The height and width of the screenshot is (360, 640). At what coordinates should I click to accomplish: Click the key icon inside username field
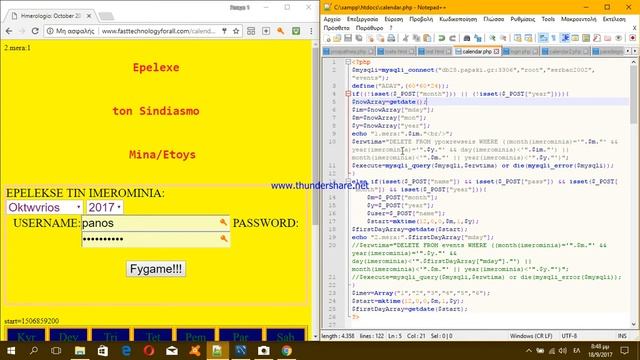click(223, 222)
